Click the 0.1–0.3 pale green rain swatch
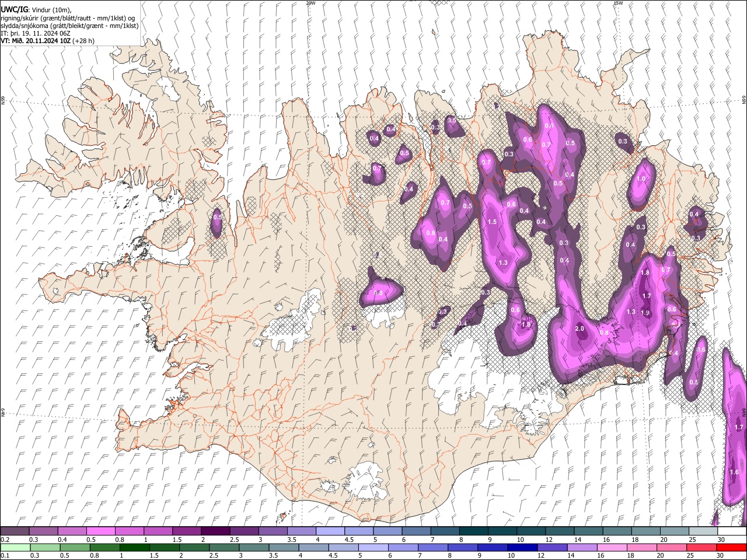 (16, 547)
